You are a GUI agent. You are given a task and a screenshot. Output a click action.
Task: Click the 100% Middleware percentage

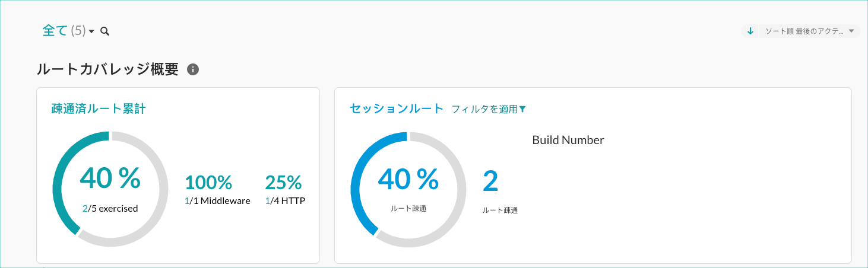coord(208,182)
